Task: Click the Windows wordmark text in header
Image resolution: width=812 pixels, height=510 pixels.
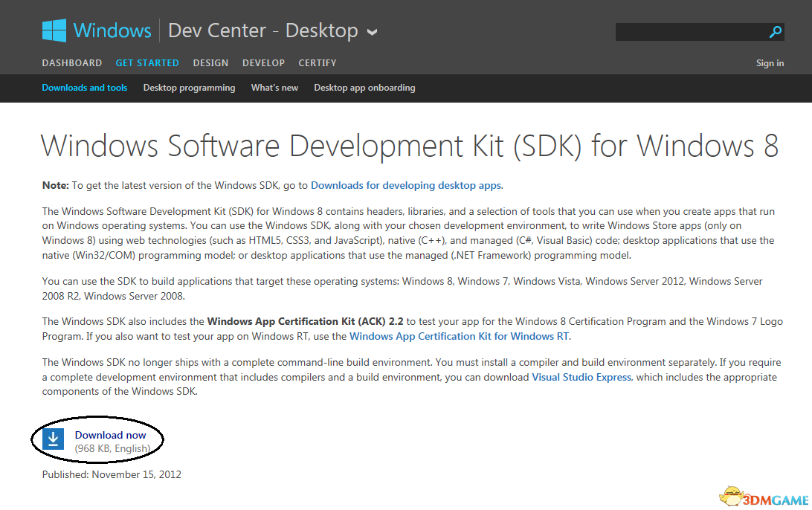Action: 112,30
